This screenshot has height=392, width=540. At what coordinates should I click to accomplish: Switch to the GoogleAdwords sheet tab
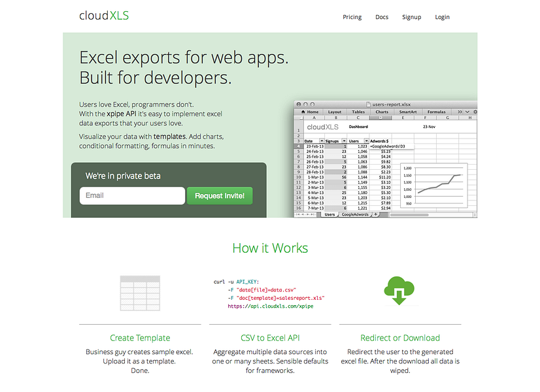pos(354,214)
